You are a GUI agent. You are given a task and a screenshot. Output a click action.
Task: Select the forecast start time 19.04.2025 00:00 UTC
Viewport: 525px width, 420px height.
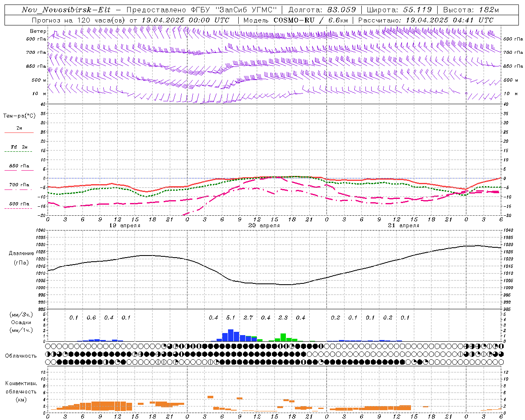coord(185,20)
